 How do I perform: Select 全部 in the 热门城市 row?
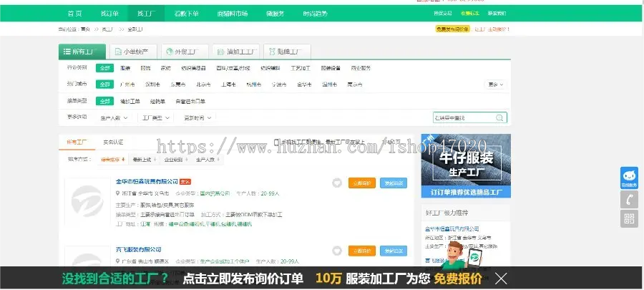104,84
